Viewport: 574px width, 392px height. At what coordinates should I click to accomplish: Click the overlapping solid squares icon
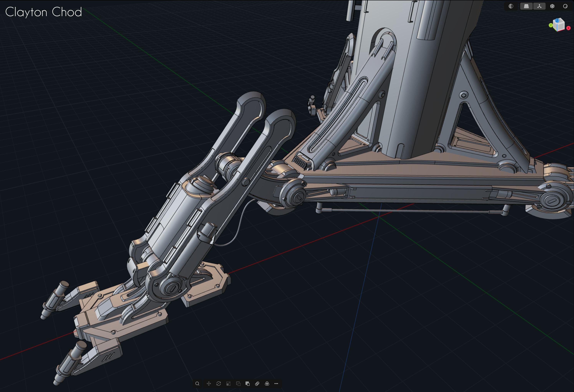[248, 384]
